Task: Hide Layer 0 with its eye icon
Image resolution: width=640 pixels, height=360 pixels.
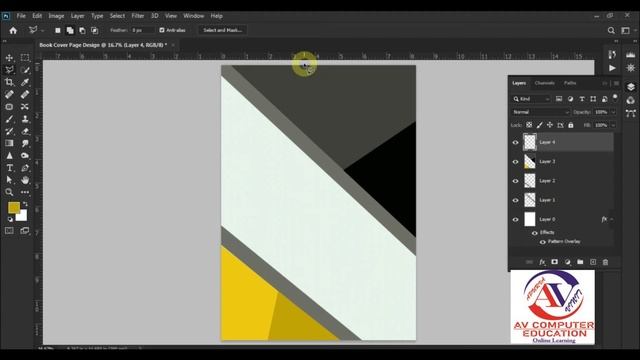Action: pyautogui.click(x=515, y=220)
